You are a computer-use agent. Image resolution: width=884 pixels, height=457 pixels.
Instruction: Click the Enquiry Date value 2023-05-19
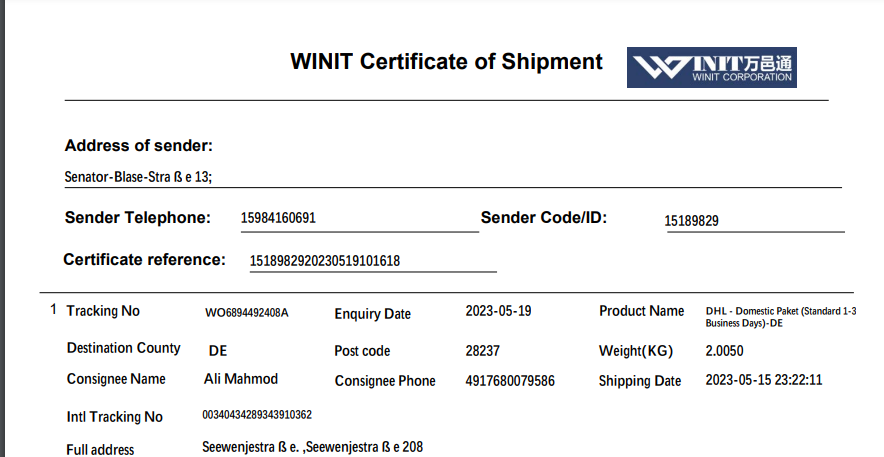pyautogui.click(x=498, y=311)
